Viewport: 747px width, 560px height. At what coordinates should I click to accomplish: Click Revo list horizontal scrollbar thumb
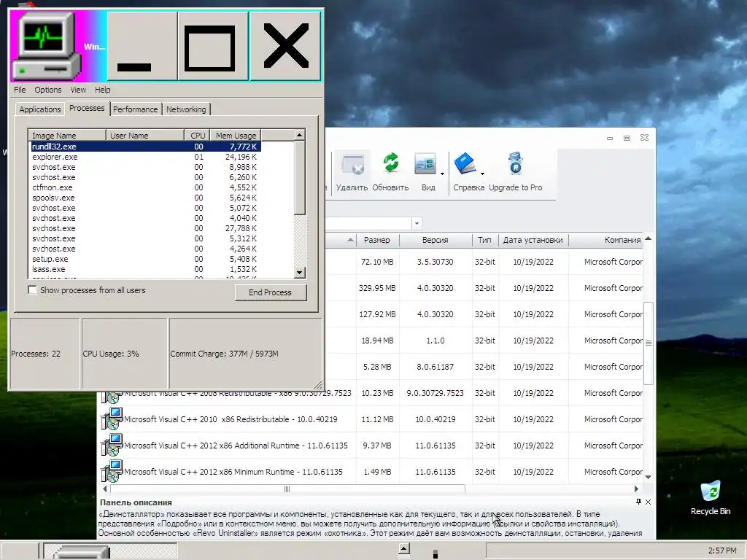pos(287,489)
